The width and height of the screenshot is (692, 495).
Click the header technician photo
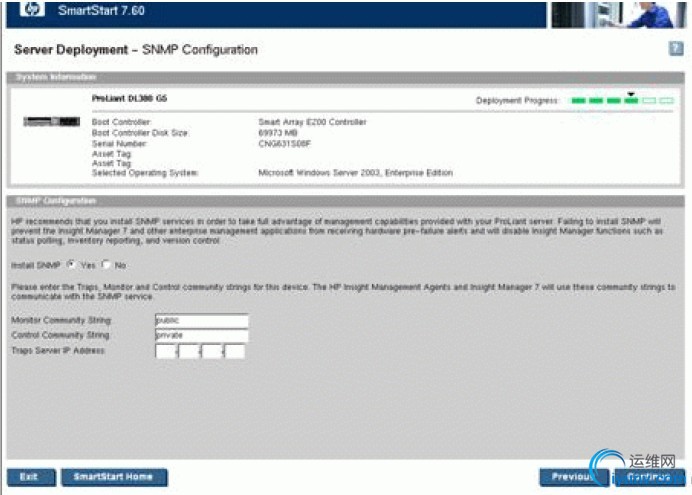618,15
